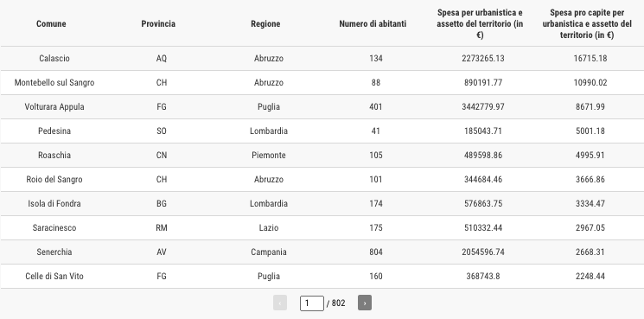
Task: Select the Saracinesco row
Action: (322, 228)
